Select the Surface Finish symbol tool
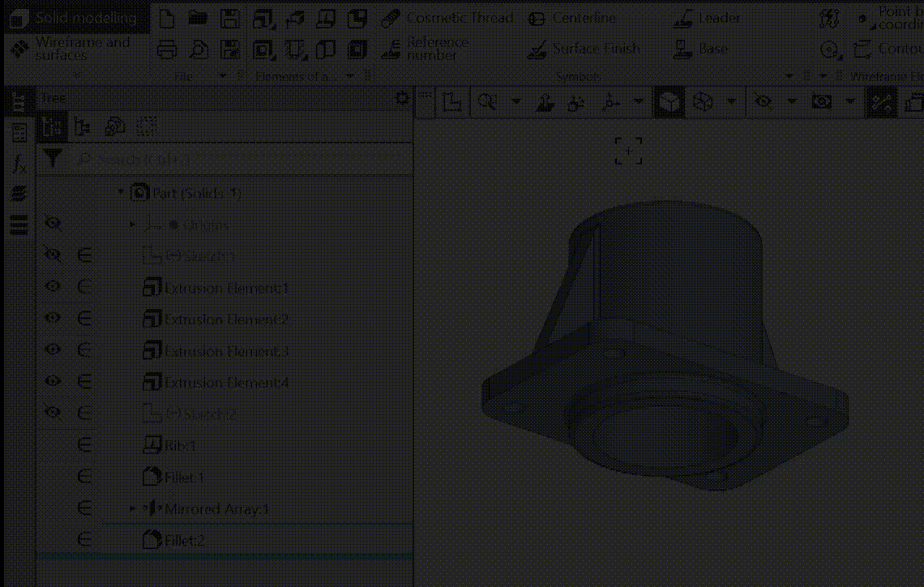Screen dimensions: 924x587 [584, 49]
